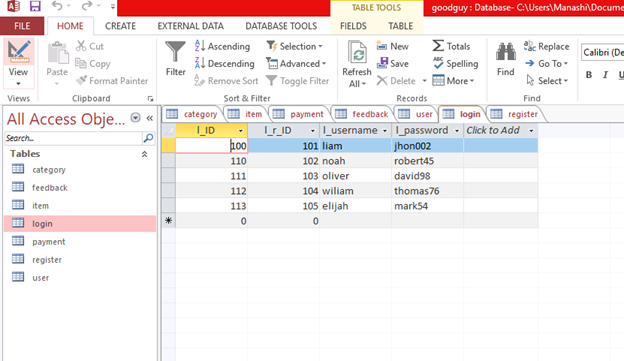Image resolution: width=624 pixels, height=361 pixels.
Task: Open the l_password column dropdown arrow
Action: (457, 131)
